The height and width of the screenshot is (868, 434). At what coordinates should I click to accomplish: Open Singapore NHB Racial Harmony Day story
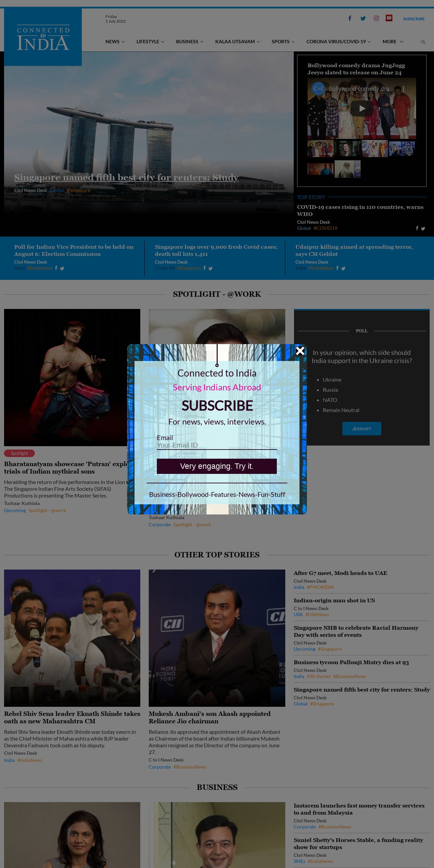[356, 631]
